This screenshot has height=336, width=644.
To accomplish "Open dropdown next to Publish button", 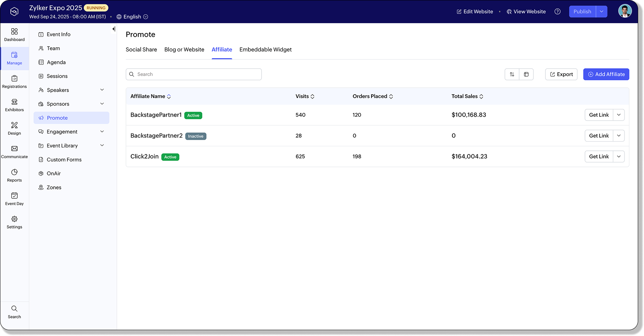I will point(601,12).
